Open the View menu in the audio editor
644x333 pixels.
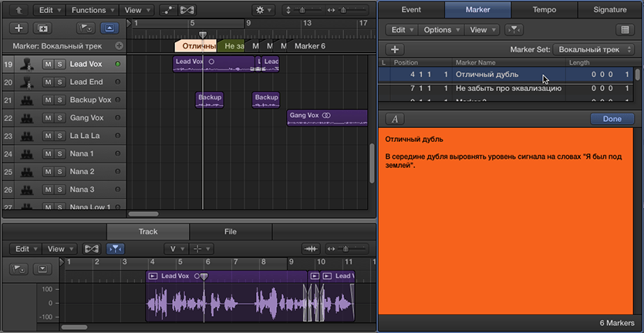tap(59, 249)
